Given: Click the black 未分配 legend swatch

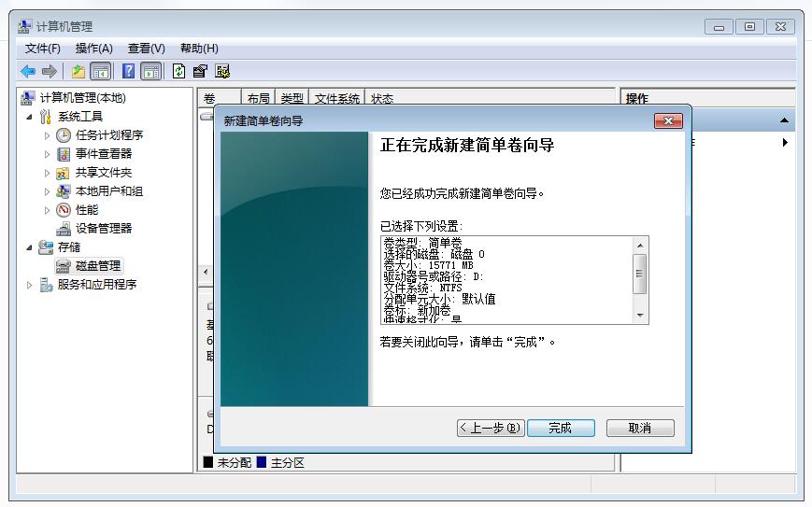Looking at the screenshot, I should tap(208, 462).
